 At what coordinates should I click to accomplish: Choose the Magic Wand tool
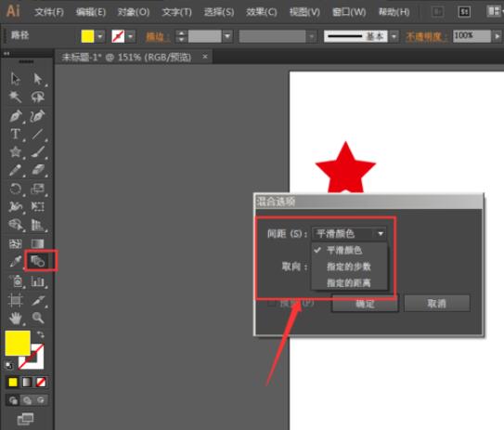pos(15,97)
